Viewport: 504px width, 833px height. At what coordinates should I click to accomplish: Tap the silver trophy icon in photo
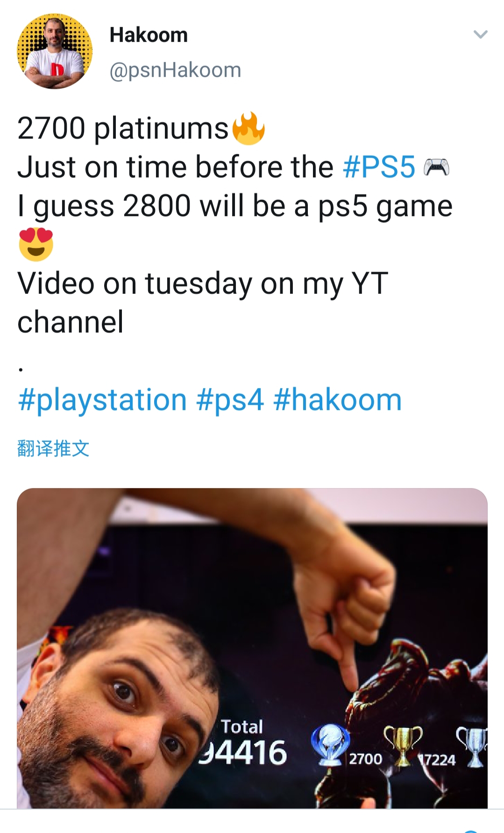[472, 747]
